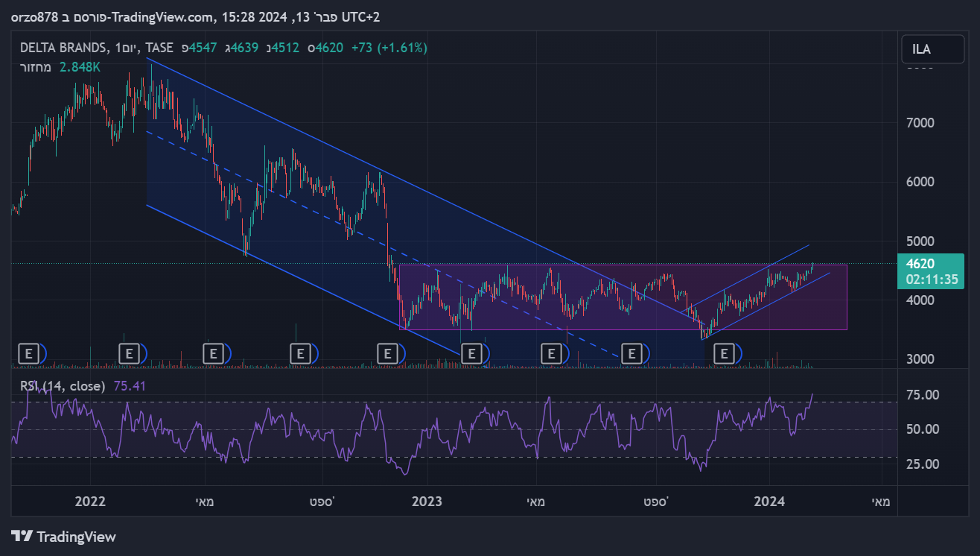This screenshot has width=980, height=556.
Task: Click the fourth earnings E marker from left
Action: [x=299, y=353]
